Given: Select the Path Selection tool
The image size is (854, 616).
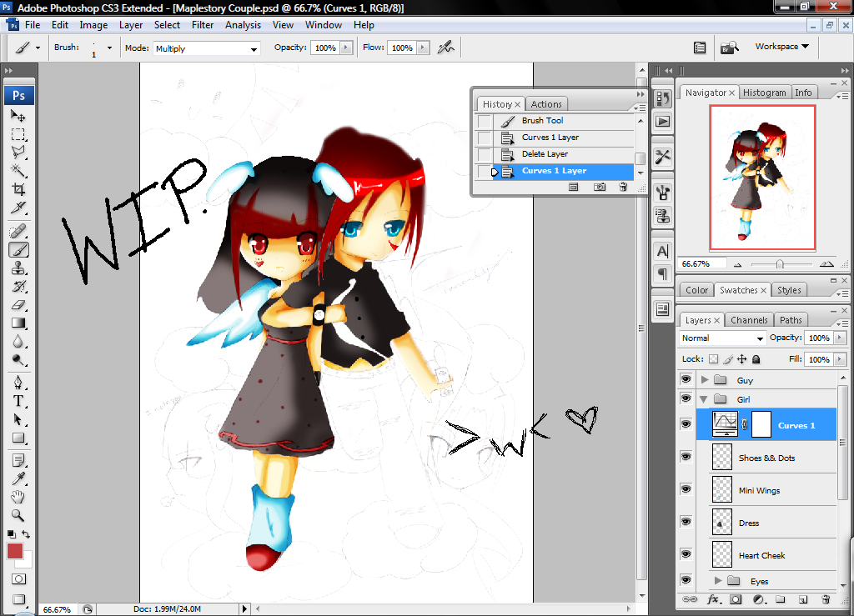Looking at the screenshot, I should pos(18,419).
